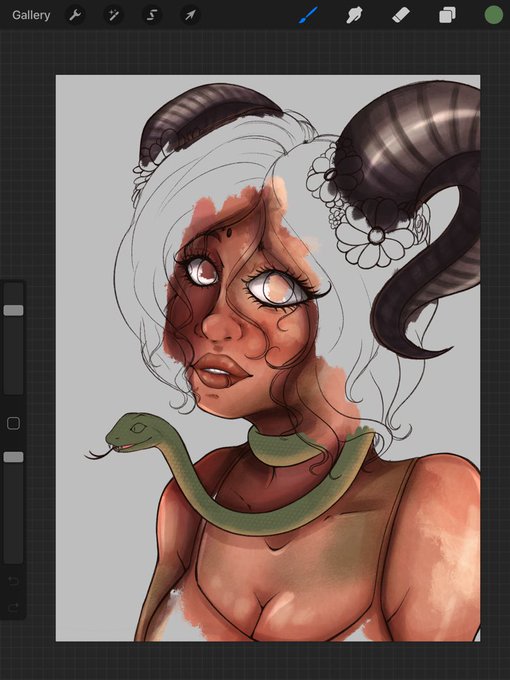Click the brush size slider handle
This screenshot has width=510, height=680.
[13, 310]
